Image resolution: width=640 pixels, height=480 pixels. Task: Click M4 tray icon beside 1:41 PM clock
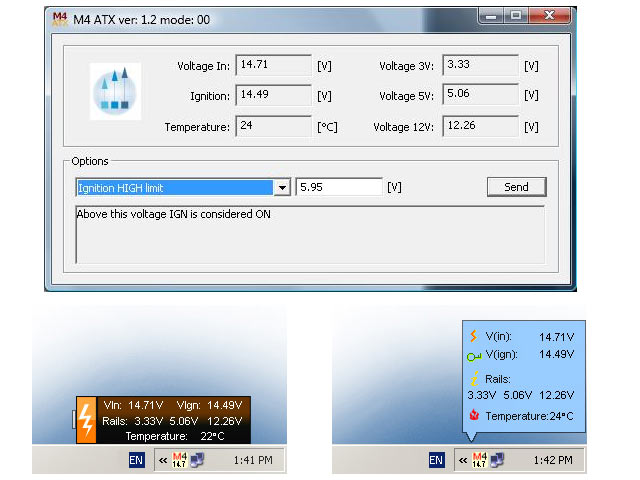(x=179, y=460)
